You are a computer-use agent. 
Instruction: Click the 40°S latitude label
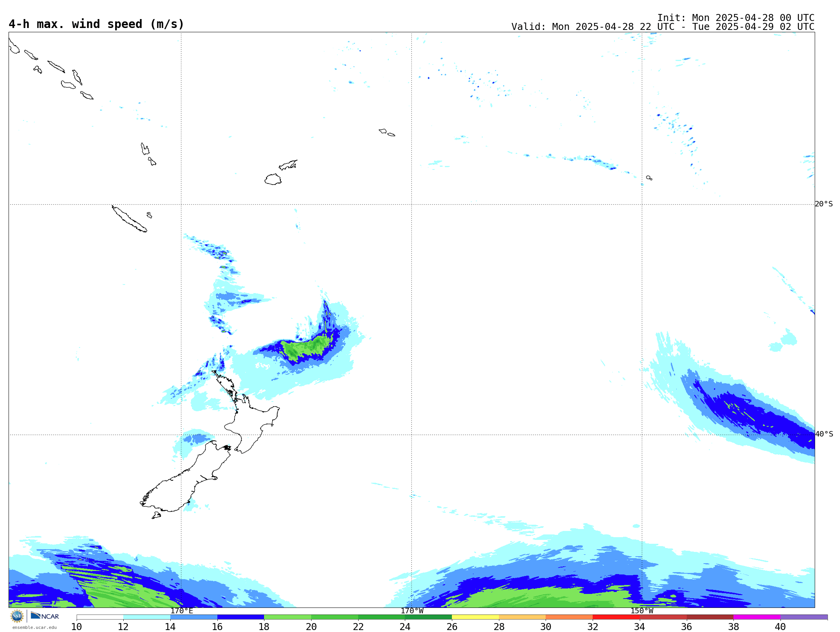[824, 434]
